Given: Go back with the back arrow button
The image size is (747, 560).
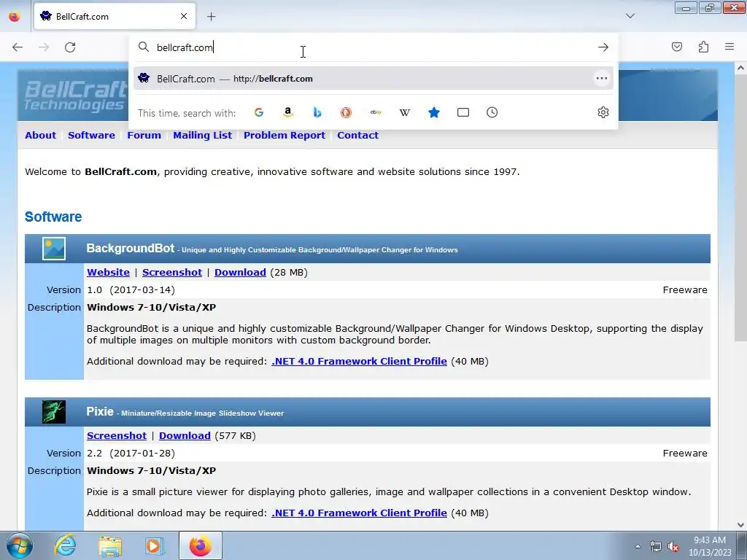Looking at the screenshot, I should tap(18, 47).
